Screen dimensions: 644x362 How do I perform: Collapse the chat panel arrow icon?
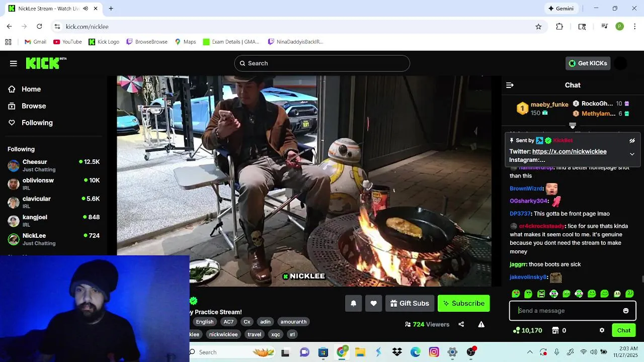point(510,85)
